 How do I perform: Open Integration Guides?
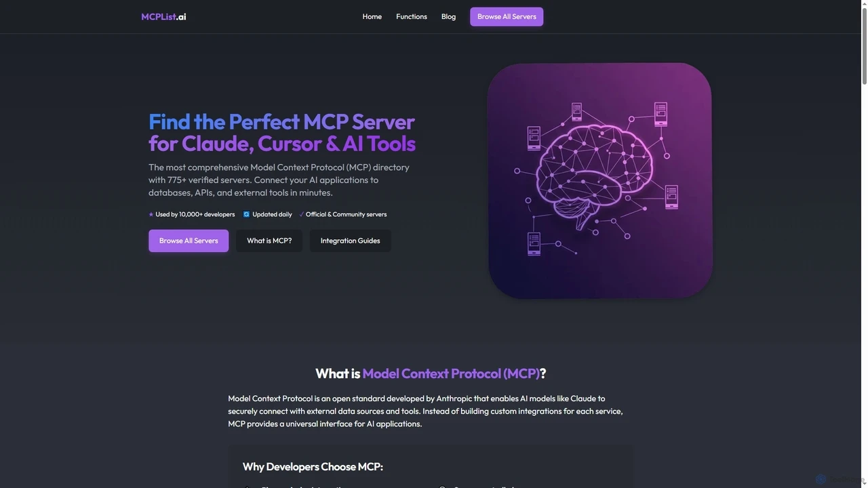(x=350, y=241)
